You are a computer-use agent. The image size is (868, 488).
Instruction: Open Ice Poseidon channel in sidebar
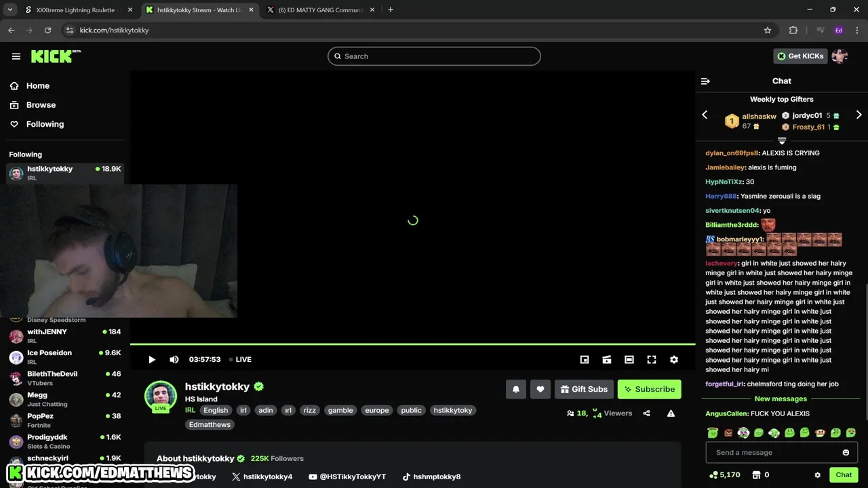click(x=64, y=357)
